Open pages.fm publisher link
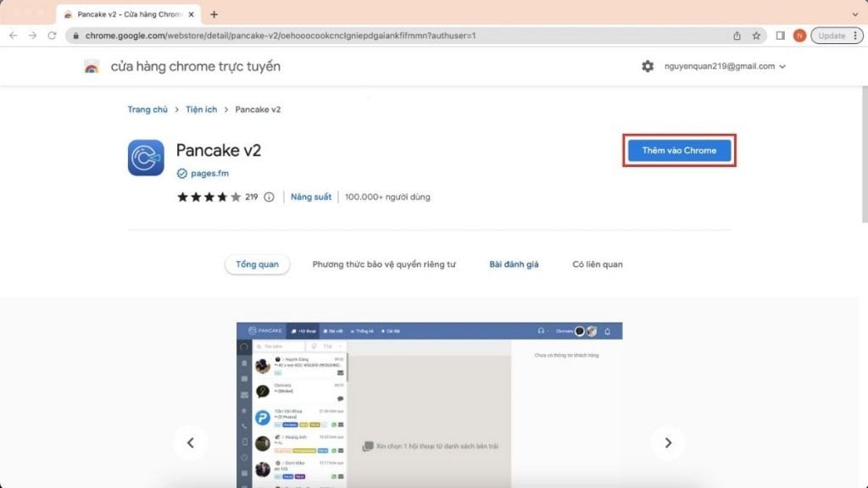 tap(209, 173)
